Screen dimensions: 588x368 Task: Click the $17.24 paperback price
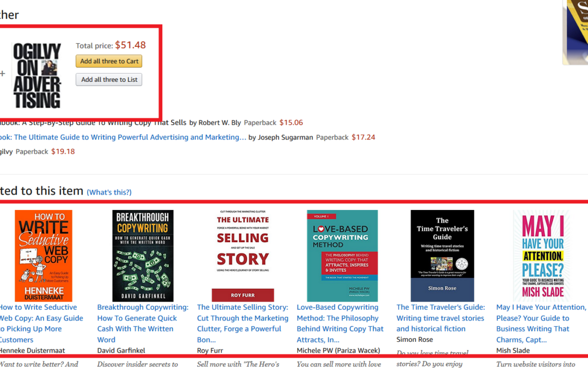[363, 137]
